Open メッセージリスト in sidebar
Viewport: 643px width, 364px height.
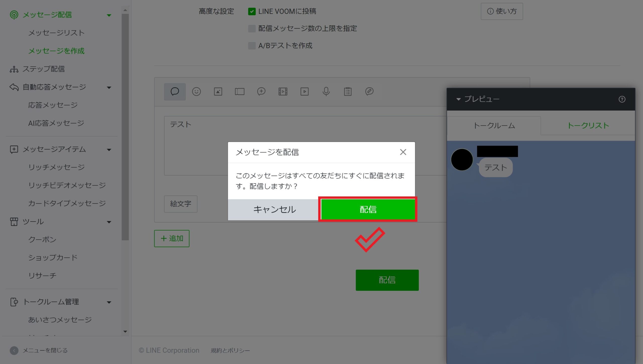[x=56, y=33]
